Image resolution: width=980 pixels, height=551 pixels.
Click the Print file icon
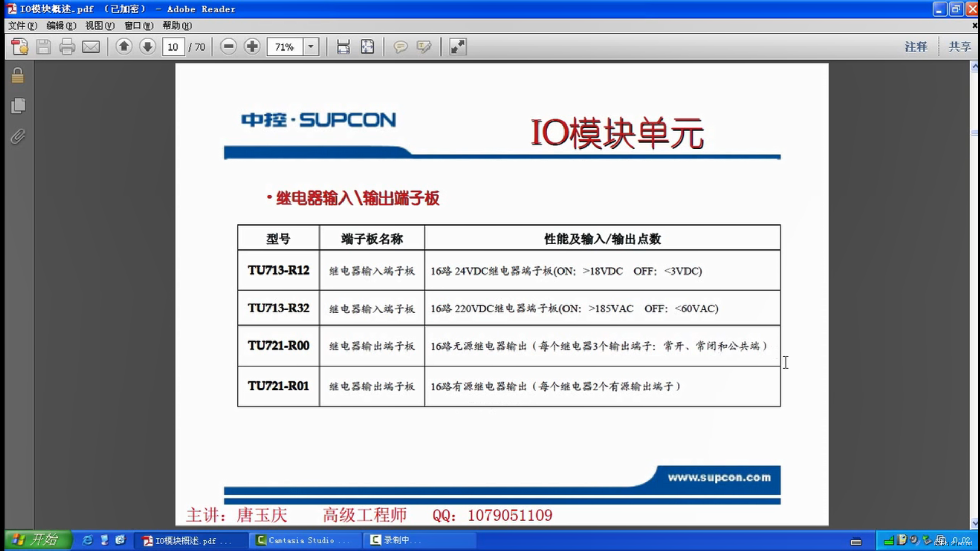(67, 47)
